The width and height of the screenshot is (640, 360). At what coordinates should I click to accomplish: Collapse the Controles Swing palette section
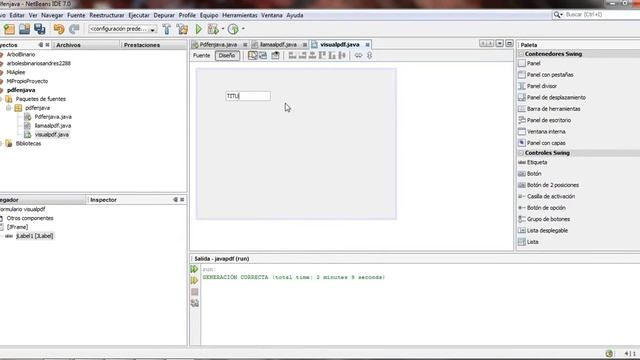(x=521, y=153)
